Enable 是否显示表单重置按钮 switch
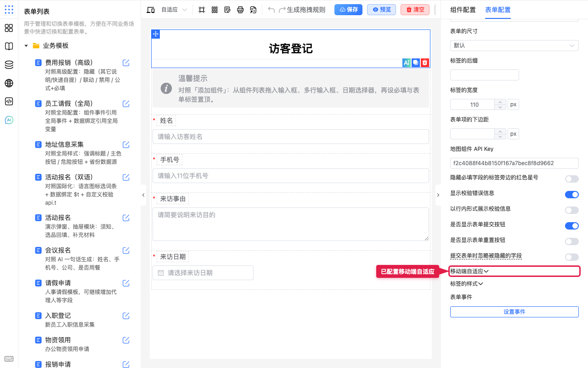This screenshot has width=588, height=368. (x=571, y=241)
